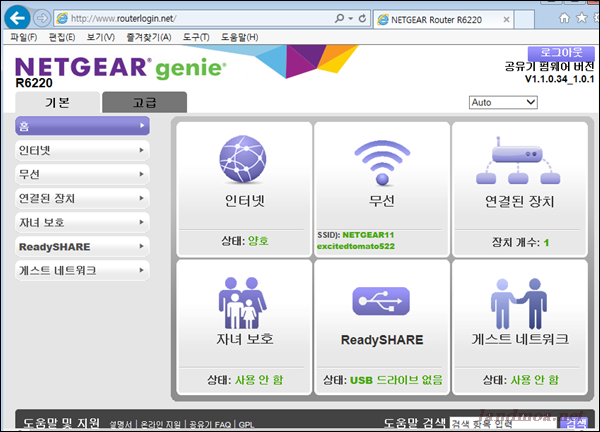Open the GPL footer link
600x432 pixels.
[x=246, y=424]
